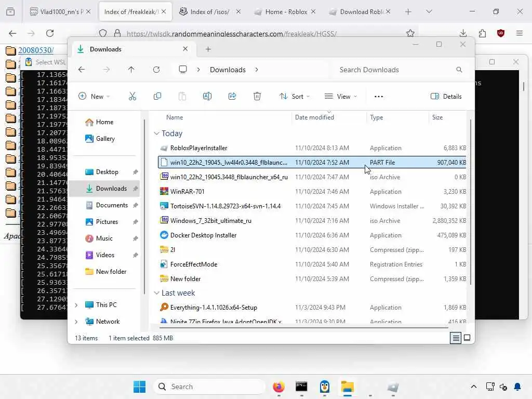Click the Copy icon in Explorer toolbar

(x=157, y=96)
